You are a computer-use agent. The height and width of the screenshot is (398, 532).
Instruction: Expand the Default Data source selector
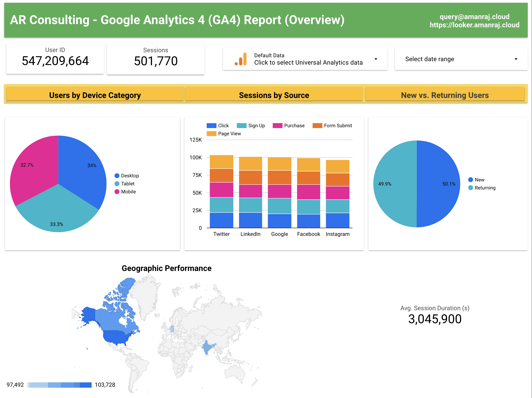376,59
